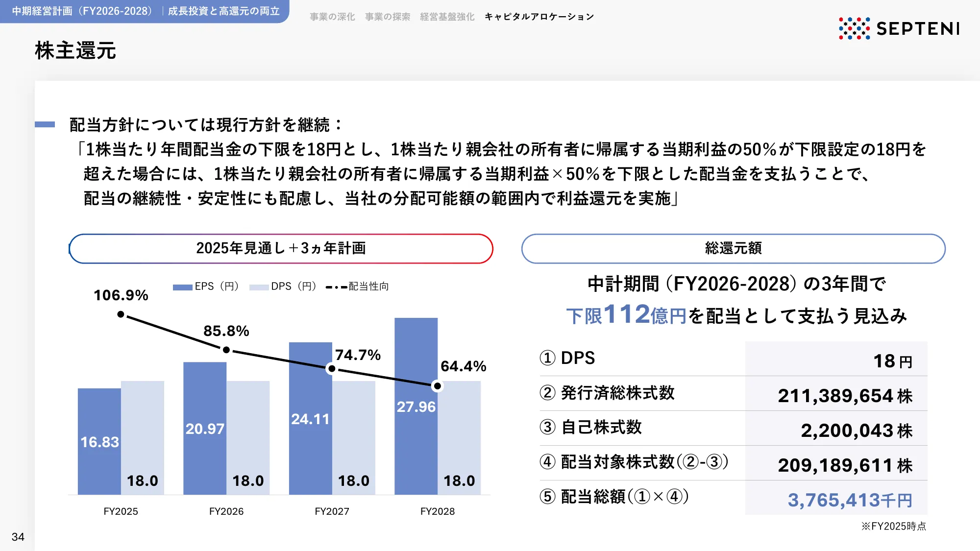
Task: Click the light-blue DPS legend marker
Action: pyautogui.click(x=259, y=286)
